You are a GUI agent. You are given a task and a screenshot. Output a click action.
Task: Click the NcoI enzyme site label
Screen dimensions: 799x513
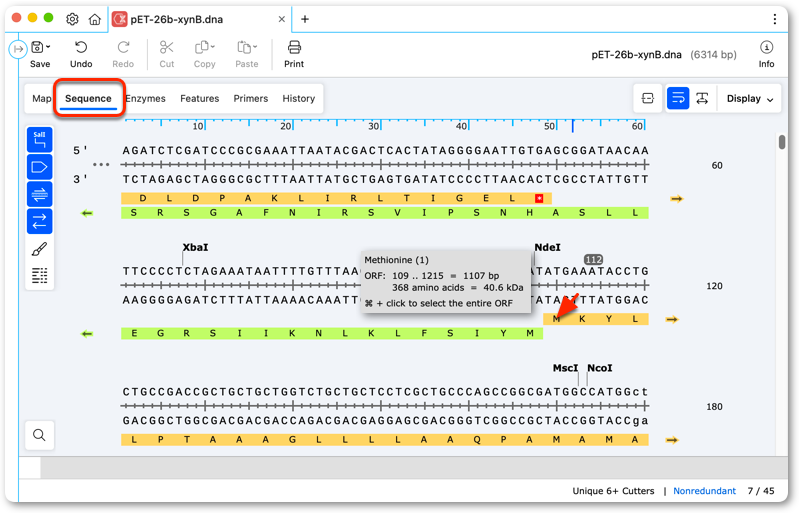pos(600,368)
